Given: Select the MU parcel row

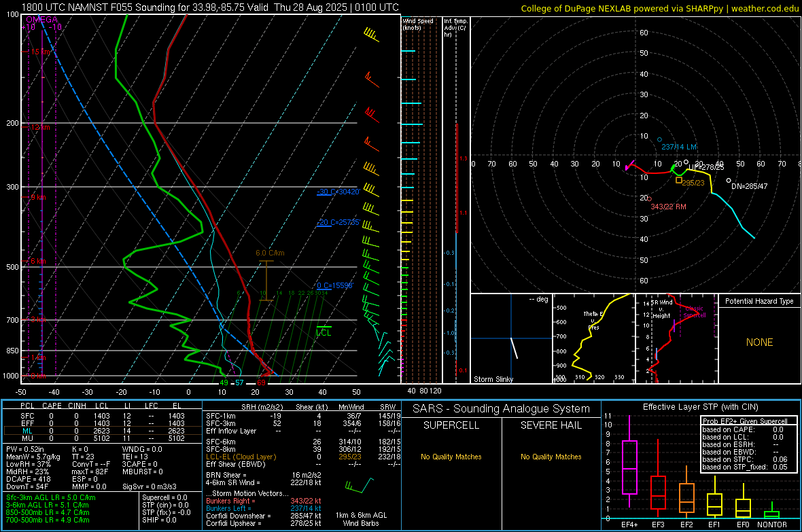Looking at the screenshot, I should (x=102, y=438).
